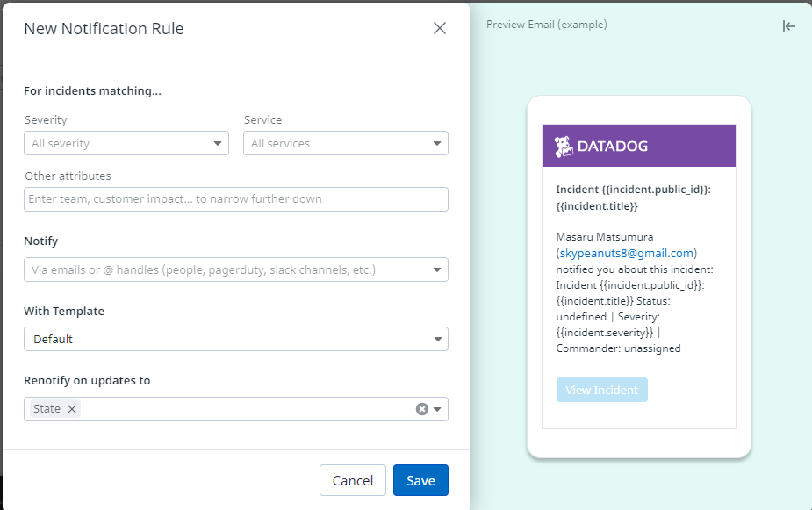Viewport: 812px width, 510px height.
Task: Click the State tag label
Action: coord(47,409)
